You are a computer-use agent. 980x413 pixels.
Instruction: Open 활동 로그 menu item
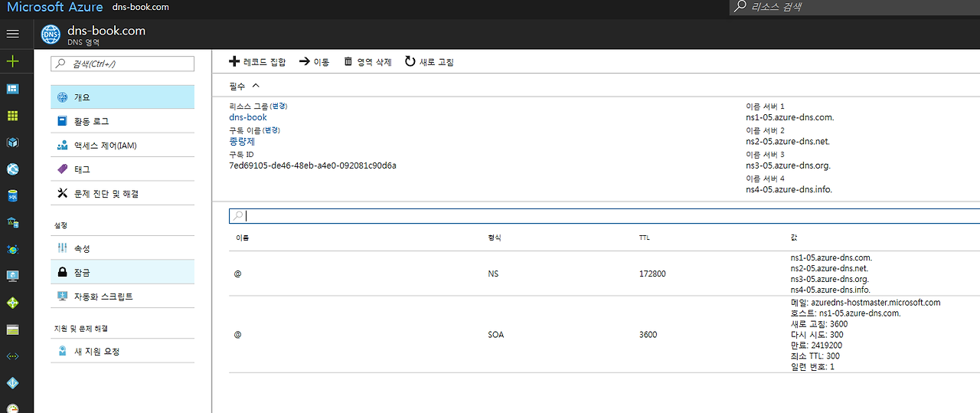[122, 121]
